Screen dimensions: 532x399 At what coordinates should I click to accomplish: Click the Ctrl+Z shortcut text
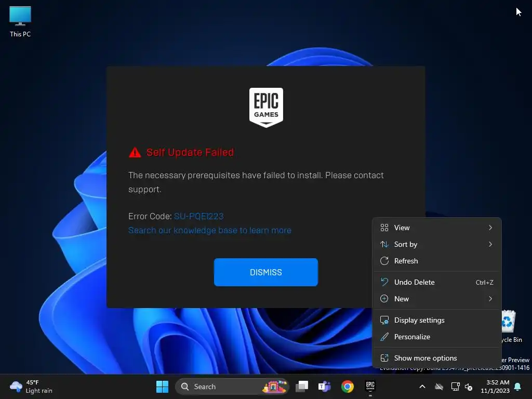pyautogui.click(x=484, y=282)
